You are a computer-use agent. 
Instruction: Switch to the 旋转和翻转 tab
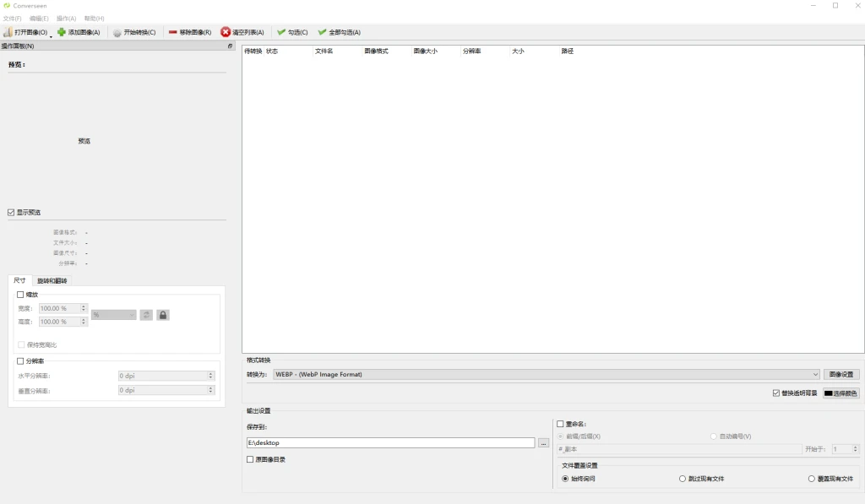pyautogui.click(x=52, y=280)
